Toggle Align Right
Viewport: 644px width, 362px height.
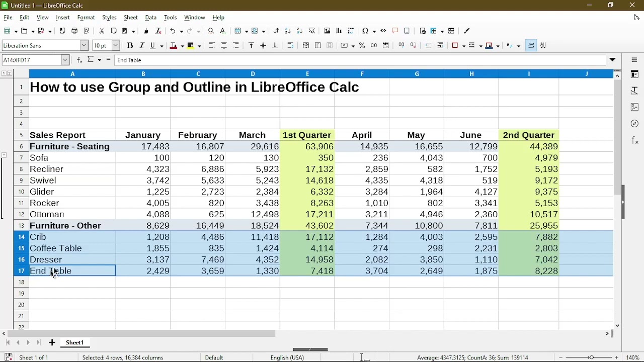tap(236, 46)
